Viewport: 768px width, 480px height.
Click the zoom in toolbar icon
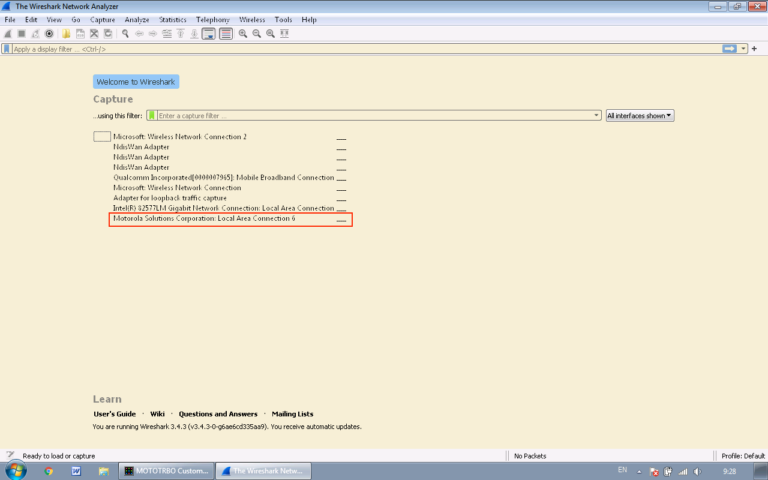tap(243, 33)
